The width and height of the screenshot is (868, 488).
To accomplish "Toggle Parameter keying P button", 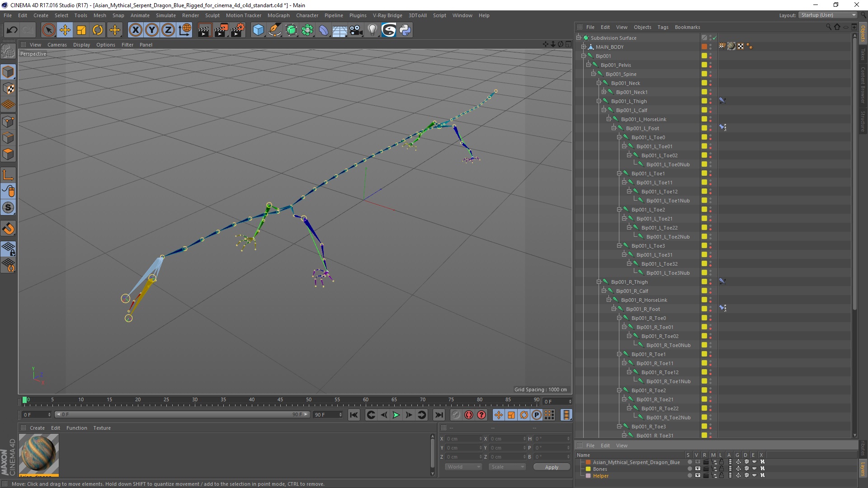I will coord(537,415).
